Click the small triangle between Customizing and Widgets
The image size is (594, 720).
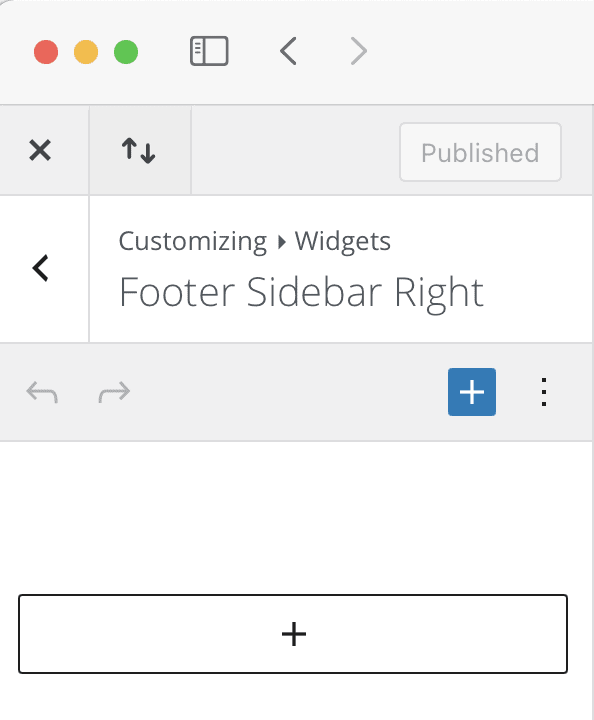tap(281, 242)
